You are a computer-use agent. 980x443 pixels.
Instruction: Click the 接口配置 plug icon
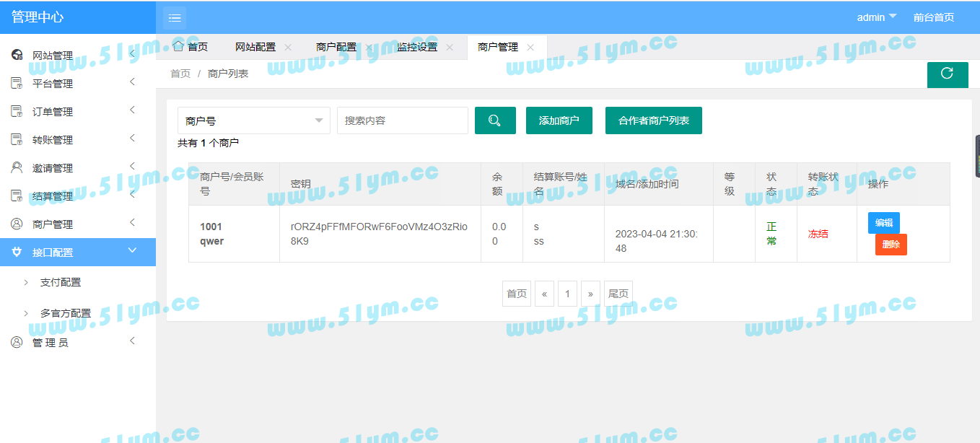tap(17, 252)
